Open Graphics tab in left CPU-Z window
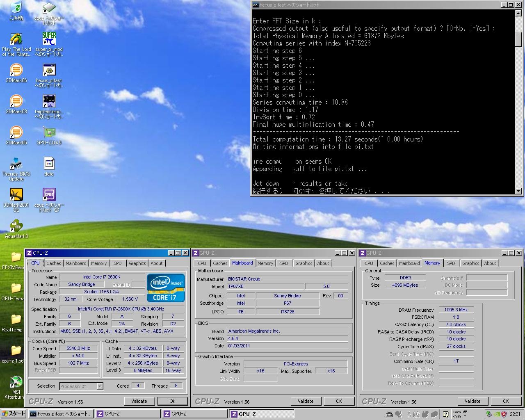 tap(137, 263)
